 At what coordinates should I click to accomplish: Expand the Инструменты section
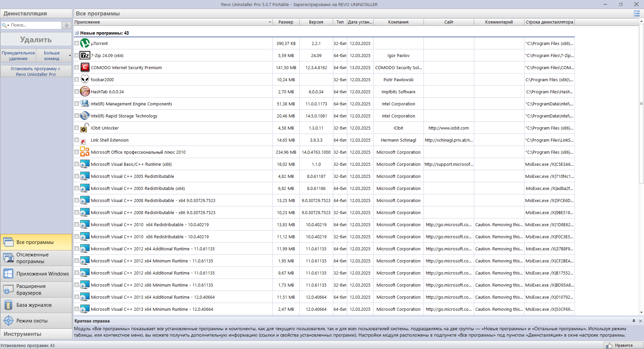pos(36,334)
